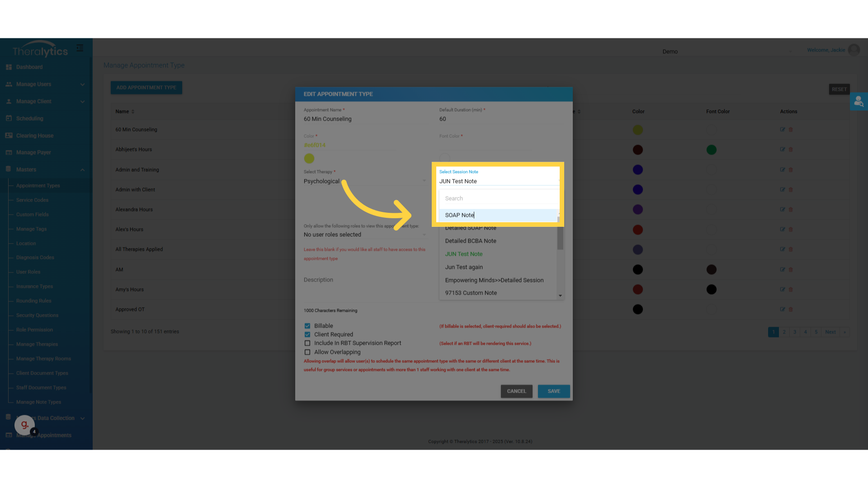Click the session note Search field

[497, 198]
